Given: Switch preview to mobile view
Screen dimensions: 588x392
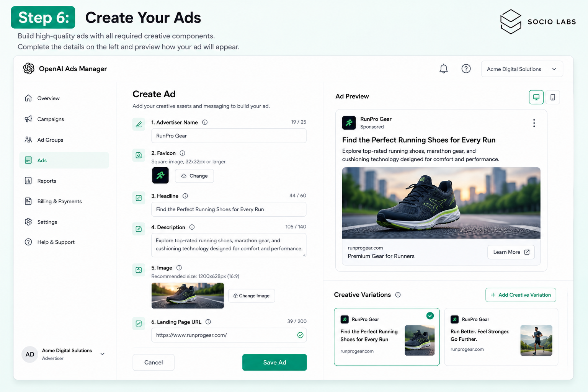Looking at the screenshot, I should (x=553, y=97).
